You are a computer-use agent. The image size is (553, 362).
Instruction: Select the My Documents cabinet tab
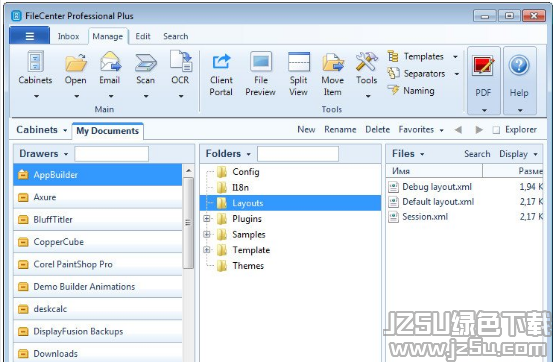pos(108,131)
